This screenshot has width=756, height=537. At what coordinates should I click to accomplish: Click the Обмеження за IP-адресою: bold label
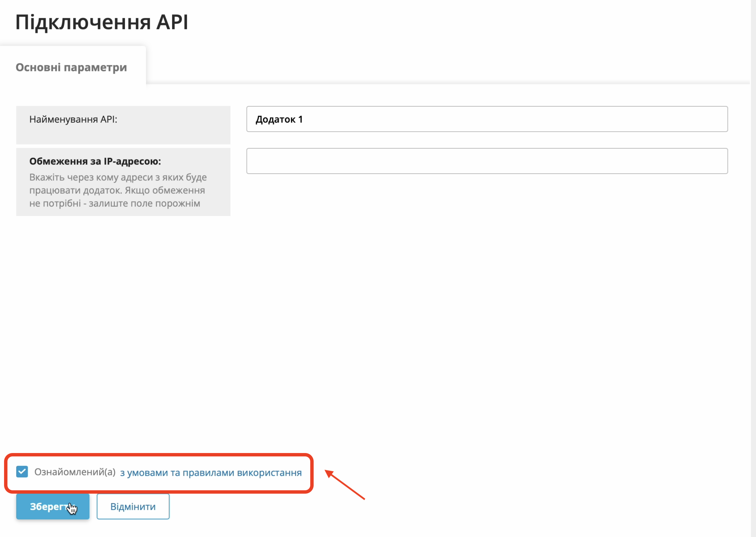tap(95, 161)
